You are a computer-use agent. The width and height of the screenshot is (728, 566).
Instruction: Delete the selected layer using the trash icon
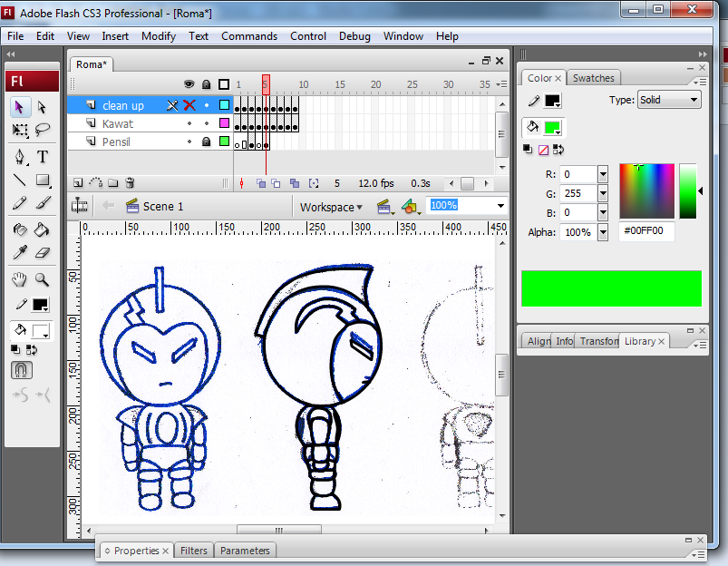[130, 181]
